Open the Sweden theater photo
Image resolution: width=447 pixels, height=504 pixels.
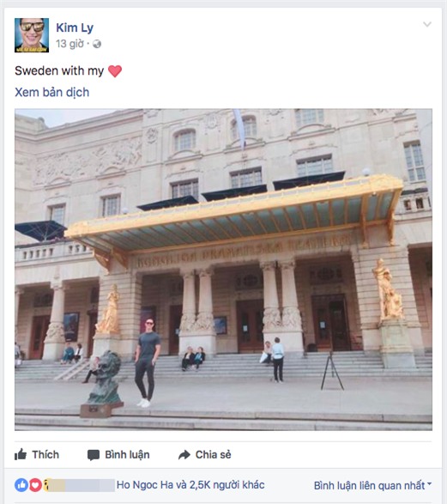[x=223, y=270]
